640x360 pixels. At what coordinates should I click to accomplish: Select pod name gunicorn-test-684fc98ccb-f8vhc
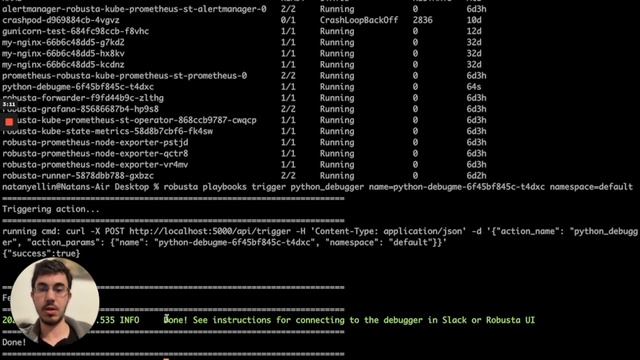point(76,31)
